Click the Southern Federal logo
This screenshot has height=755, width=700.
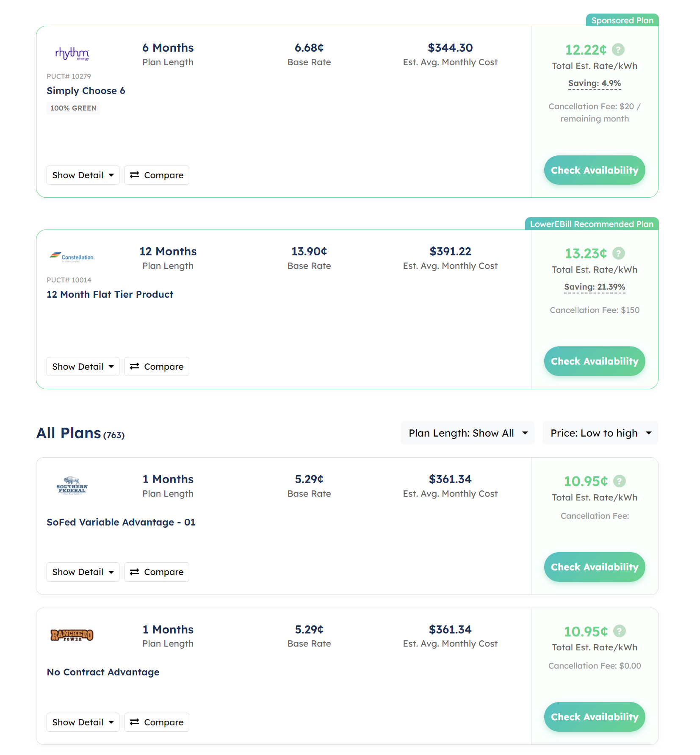(x=72, y=486)
